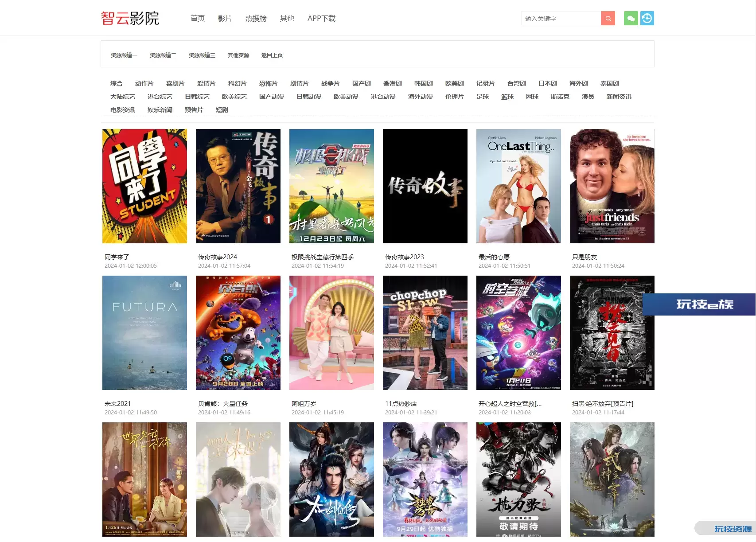Open the 篮球 category

pyautogui.click(x=507, y=97)
